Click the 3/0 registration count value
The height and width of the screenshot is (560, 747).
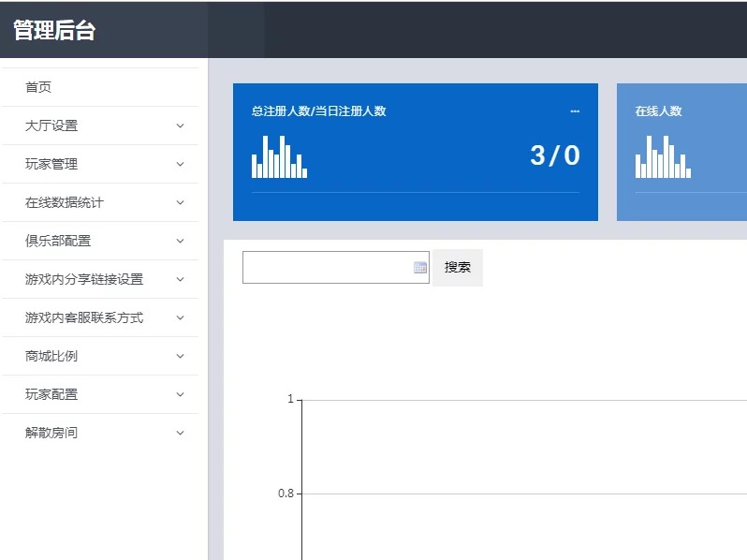coord(555,155)
